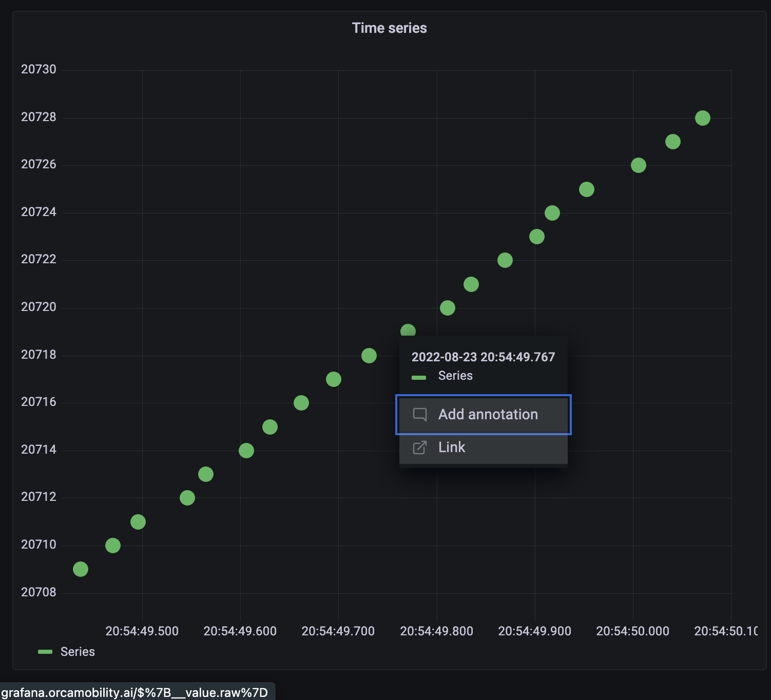Click the green Series swatch in the tooltip

(420, 376)
